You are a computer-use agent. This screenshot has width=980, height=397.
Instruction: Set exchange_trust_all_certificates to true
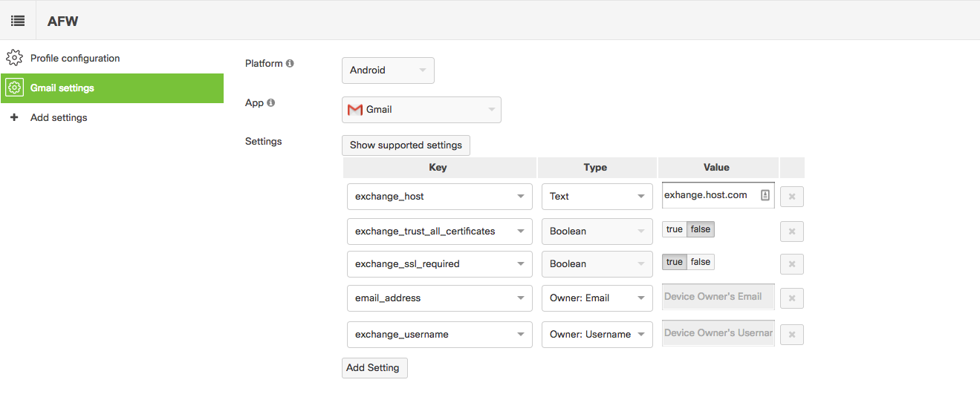(x=674, y=230)
